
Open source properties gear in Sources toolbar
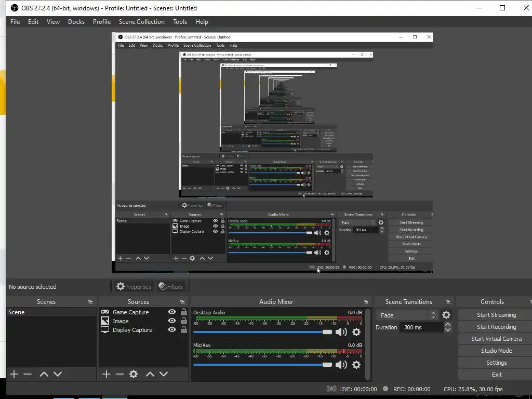coord(134,374)
